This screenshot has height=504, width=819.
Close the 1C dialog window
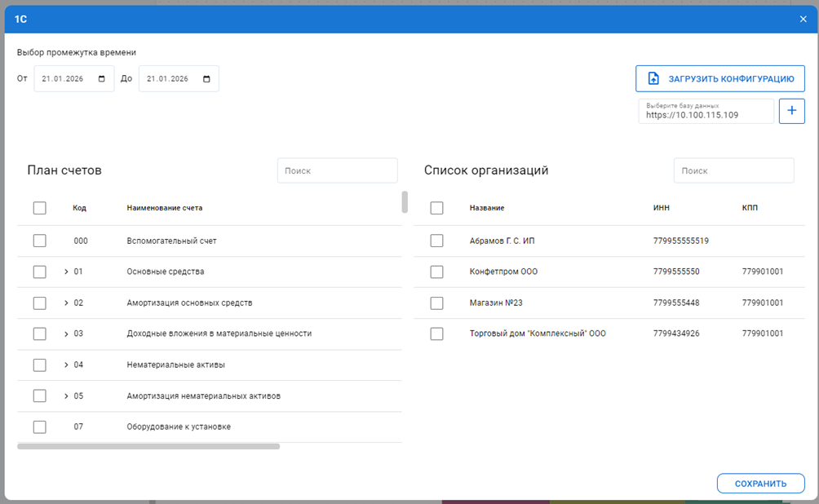coord(803,19)
